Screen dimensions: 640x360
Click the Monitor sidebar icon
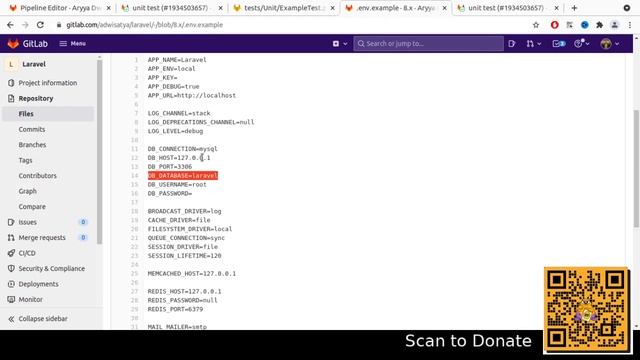tap(11, 300)
